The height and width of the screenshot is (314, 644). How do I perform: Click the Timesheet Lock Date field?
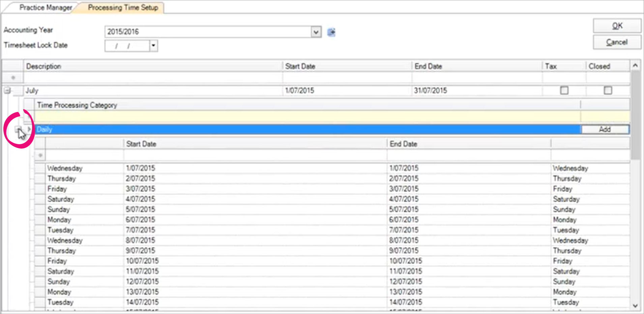click(x=127, y=46)
